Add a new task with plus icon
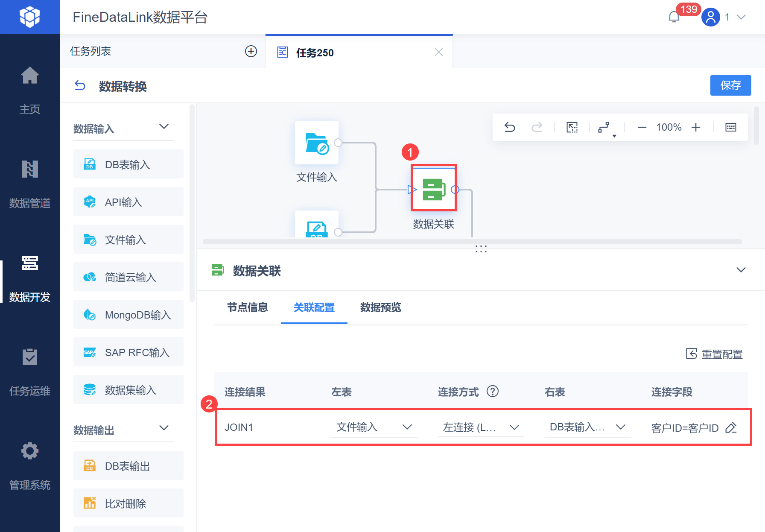Screen dimensions: 765x532 (251, 51)
